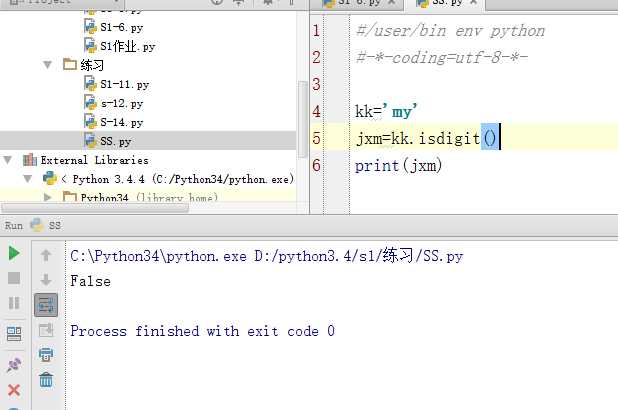Image resolution: width=618 pixels, height=410 pixels.
Task: Click 'Process finished with exit code 0' text
Action: (203, 331)
